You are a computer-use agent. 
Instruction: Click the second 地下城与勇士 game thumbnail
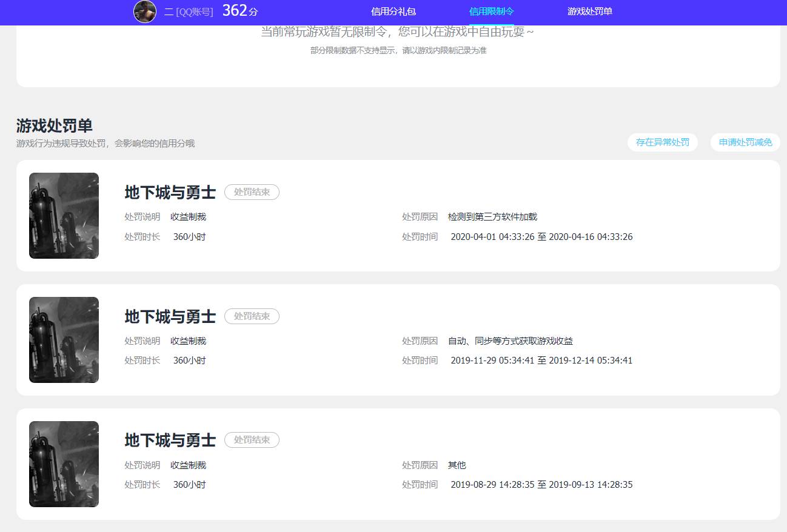(x=64, y=339)
